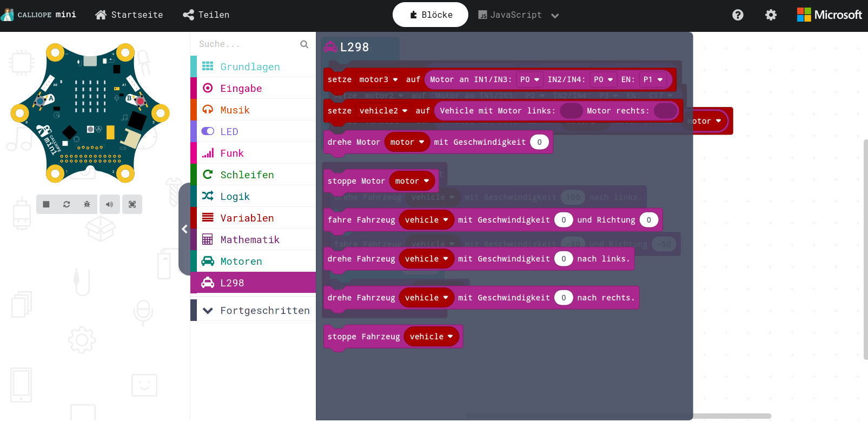Open the settings gear menu

(x=771, y=15)
